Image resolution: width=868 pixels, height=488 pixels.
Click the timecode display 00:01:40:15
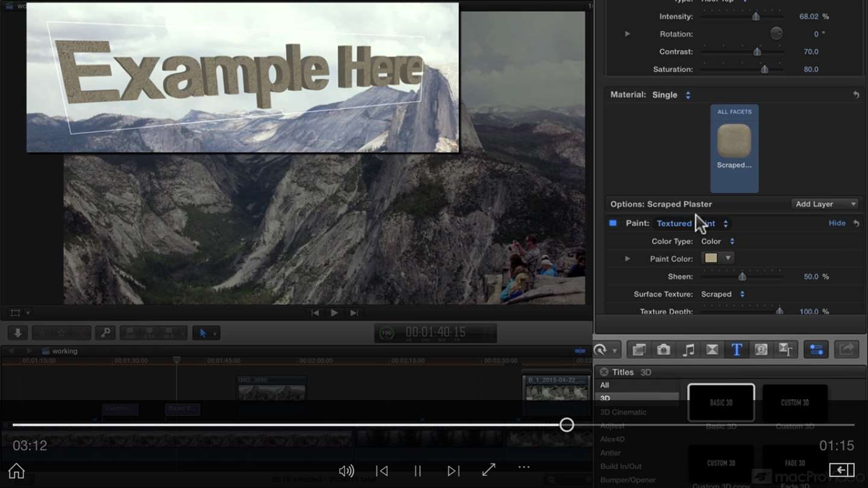point(435,332)
